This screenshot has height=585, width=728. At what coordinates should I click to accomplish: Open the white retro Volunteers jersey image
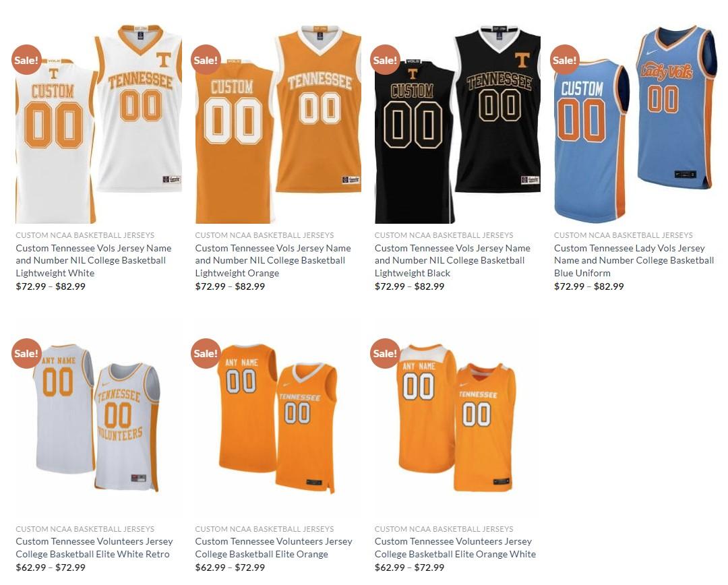coord(99,417)
